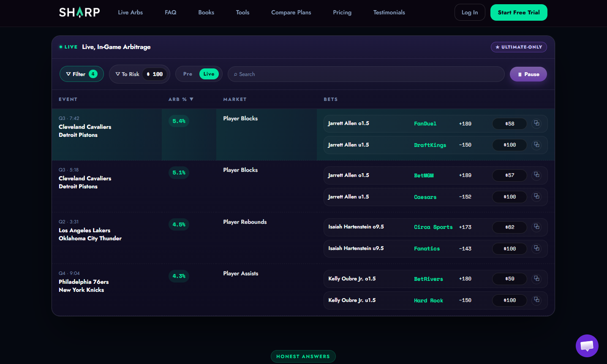The image size is (607, 364).
Task: Click the Player Assists market
Action: 241,273
